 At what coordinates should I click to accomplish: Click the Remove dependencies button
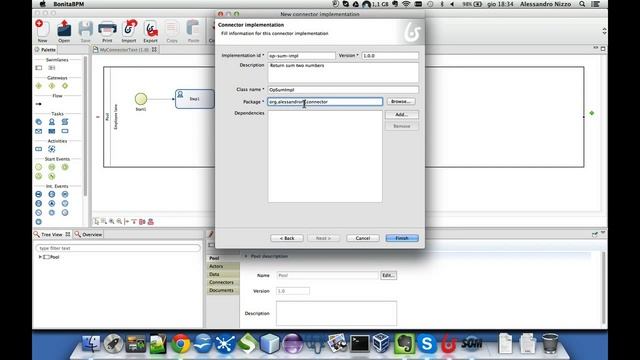tap(402, 126)
